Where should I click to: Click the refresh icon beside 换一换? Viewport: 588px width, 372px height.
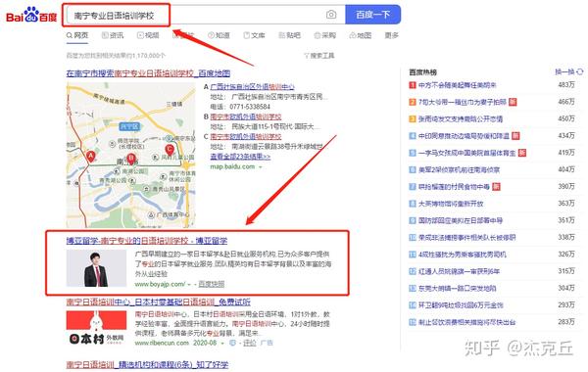[x=580, y=71]
